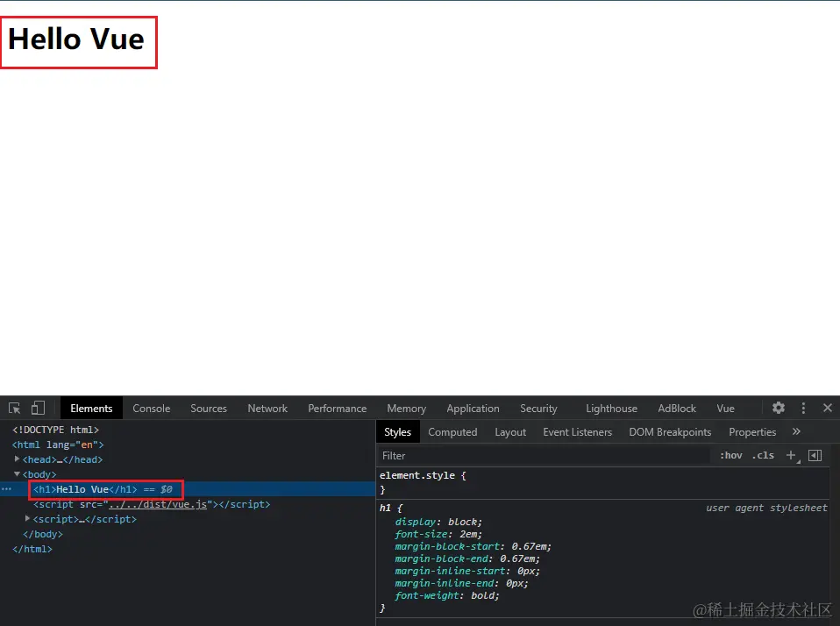This screenshot has width=840, height=626.
Task: Expand the head element node
Action: tap(18, 459)
